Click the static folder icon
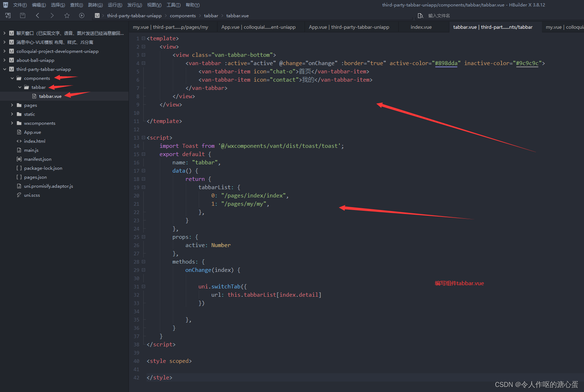 point(19,114)
